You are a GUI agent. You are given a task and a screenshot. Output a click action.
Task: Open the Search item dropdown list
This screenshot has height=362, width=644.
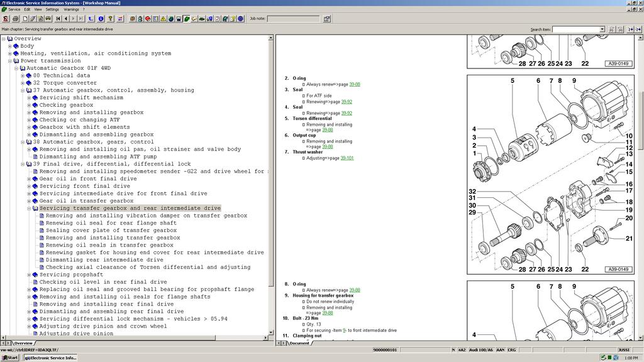(602, 29)
